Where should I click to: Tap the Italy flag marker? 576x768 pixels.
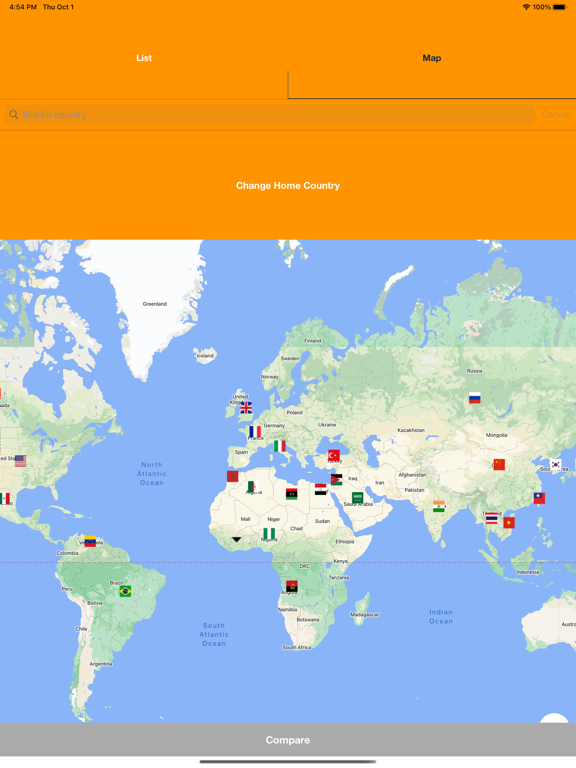pyautogui.click(x=280, y=446)
